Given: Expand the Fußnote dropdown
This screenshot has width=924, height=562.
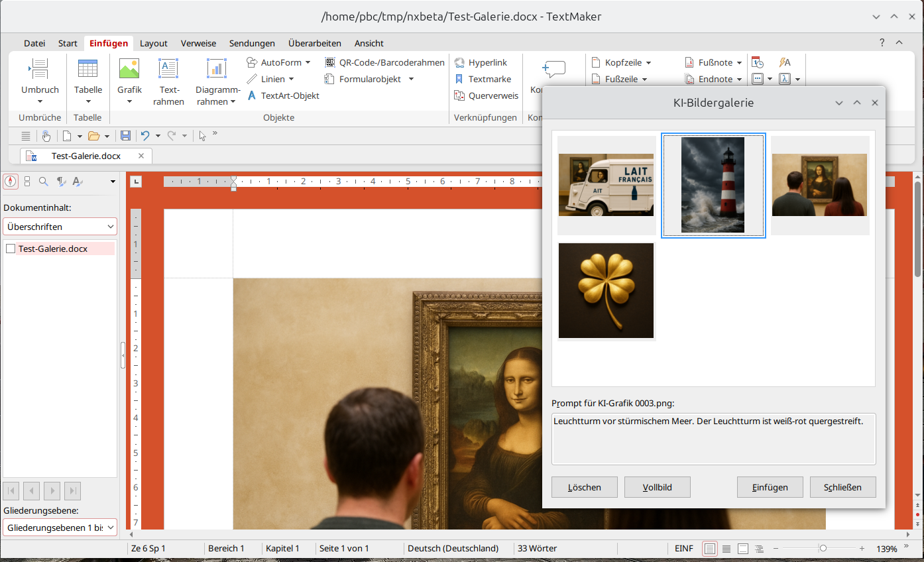Looking at the screenshot, I should point(739,62).
